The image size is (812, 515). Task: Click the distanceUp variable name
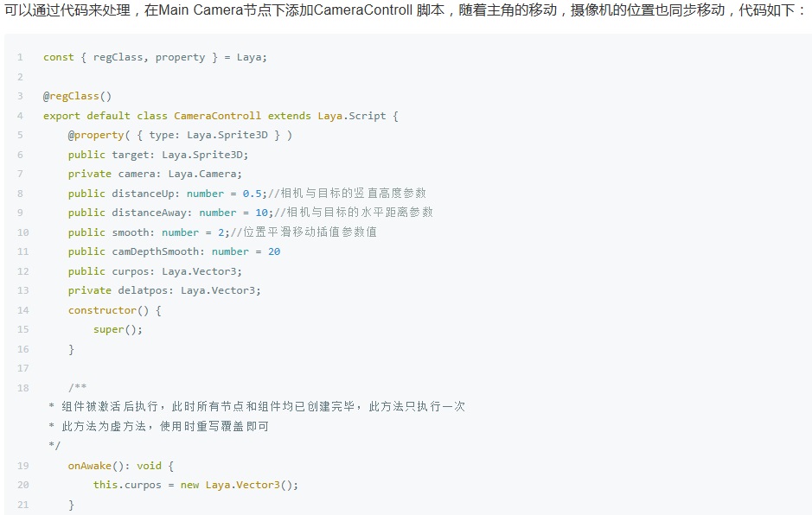143,194
